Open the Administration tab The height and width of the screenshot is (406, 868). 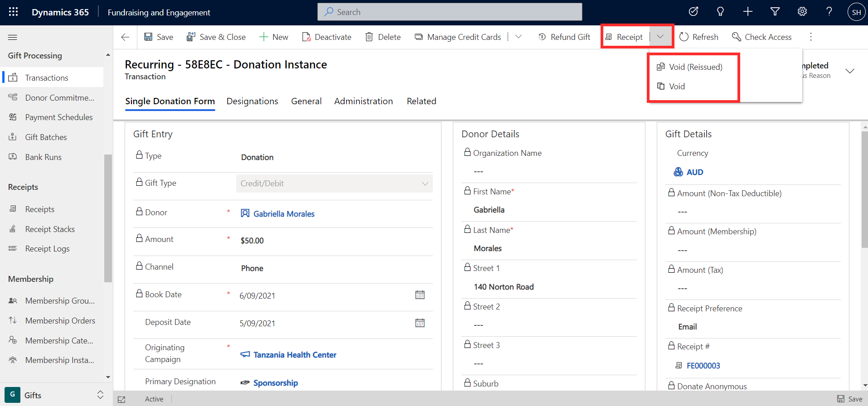click(364, 101)
